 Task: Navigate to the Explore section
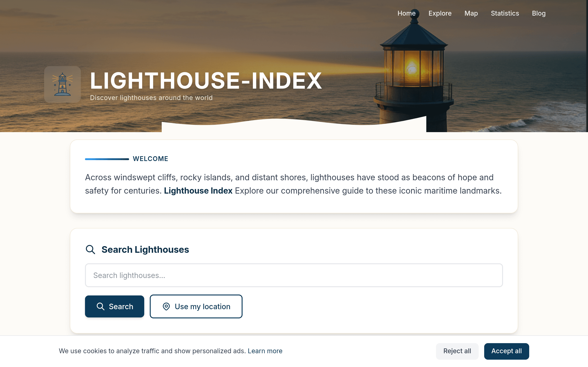click(440, 13)
